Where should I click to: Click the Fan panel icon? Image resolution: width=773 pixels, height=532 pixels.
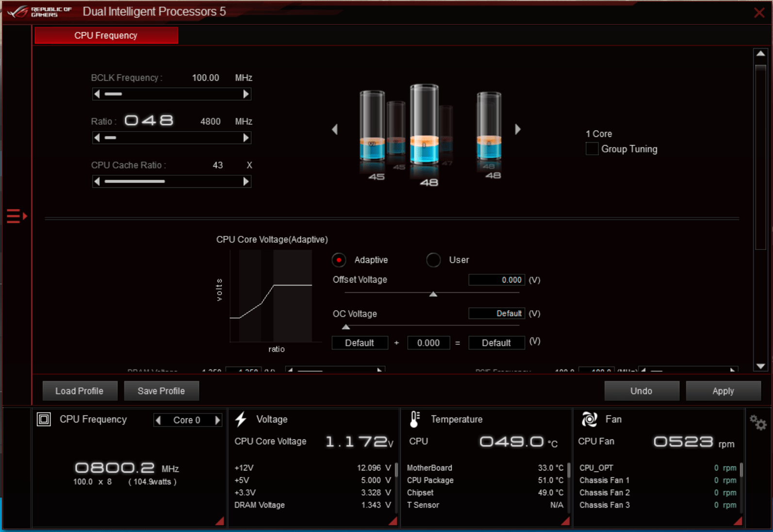coord(589,419)
